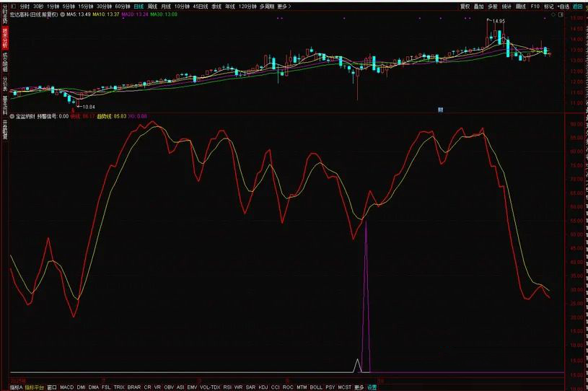
Task: Click the small square panel icon before 分时
Action: coord(14,6)
